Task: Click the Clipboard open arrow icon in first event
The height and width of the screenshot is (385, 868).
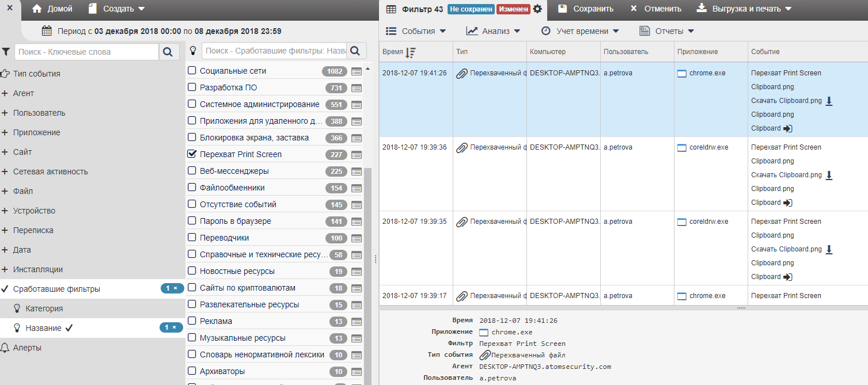Action: coord(788,128)
